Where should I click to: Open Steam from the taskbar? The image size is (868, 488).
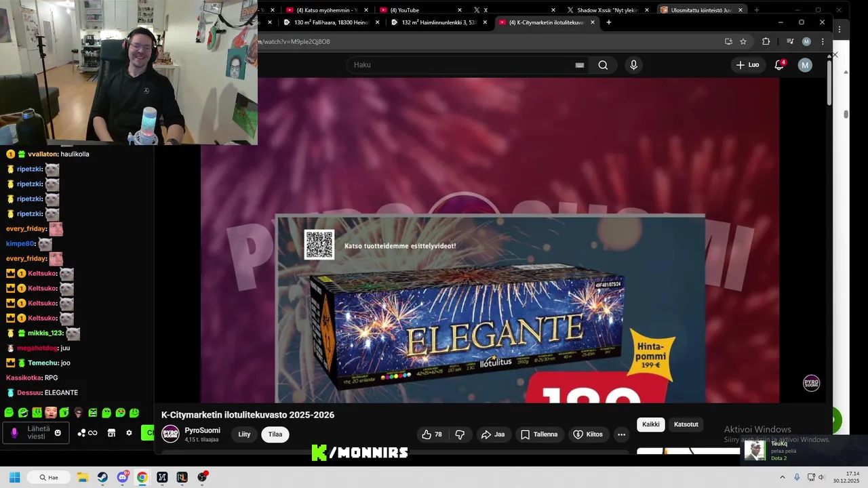tap(102, 477)
